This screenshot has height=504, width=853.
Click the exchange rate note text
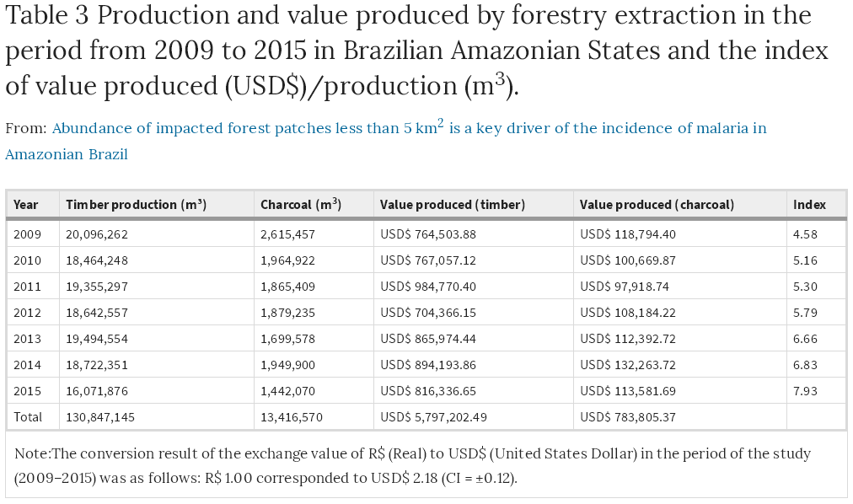click(x=413, y=464)
